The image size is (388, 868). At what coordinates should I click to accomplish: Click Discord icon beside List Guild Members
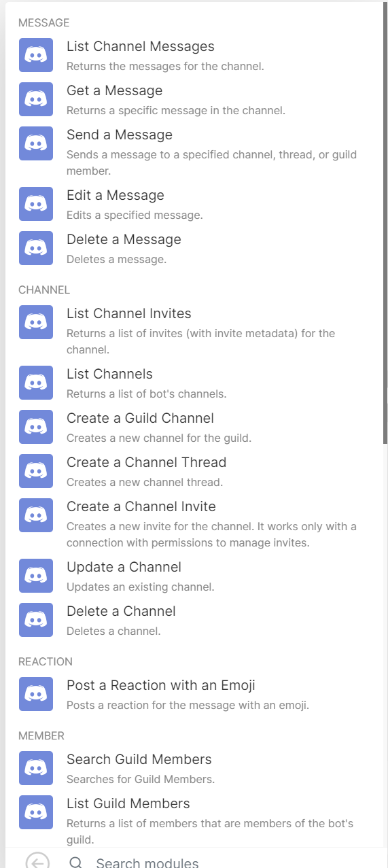(x=36, y=812)
